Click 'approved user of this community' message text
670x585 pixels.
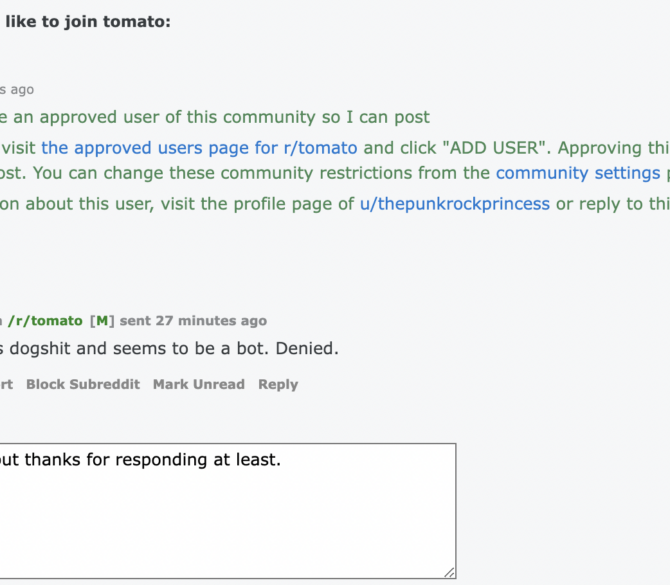(175, 118)
